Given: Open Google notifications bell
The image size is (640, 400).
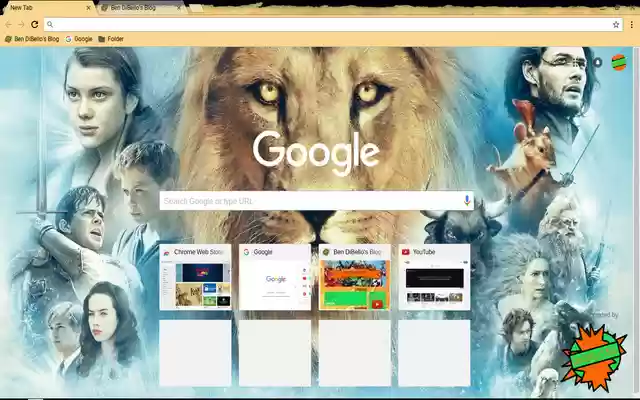Looking at the screenshot, I should 597,62.
